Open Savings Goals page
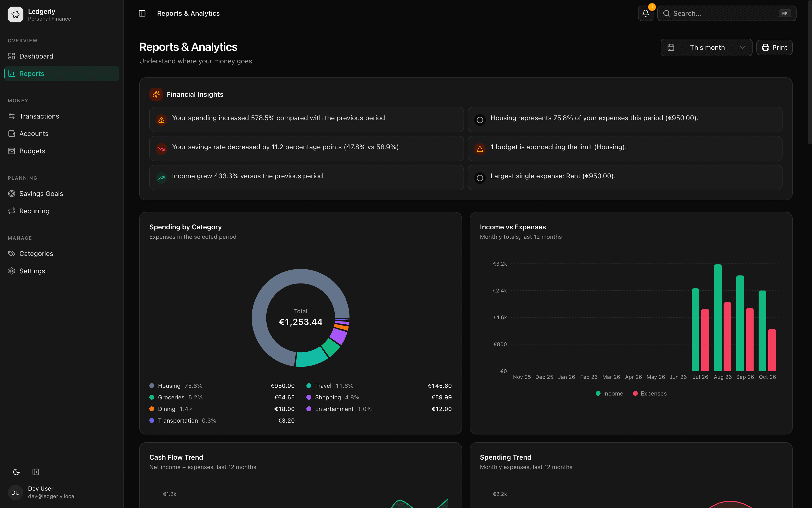The image size is (812, 508). tap(62, 194)
